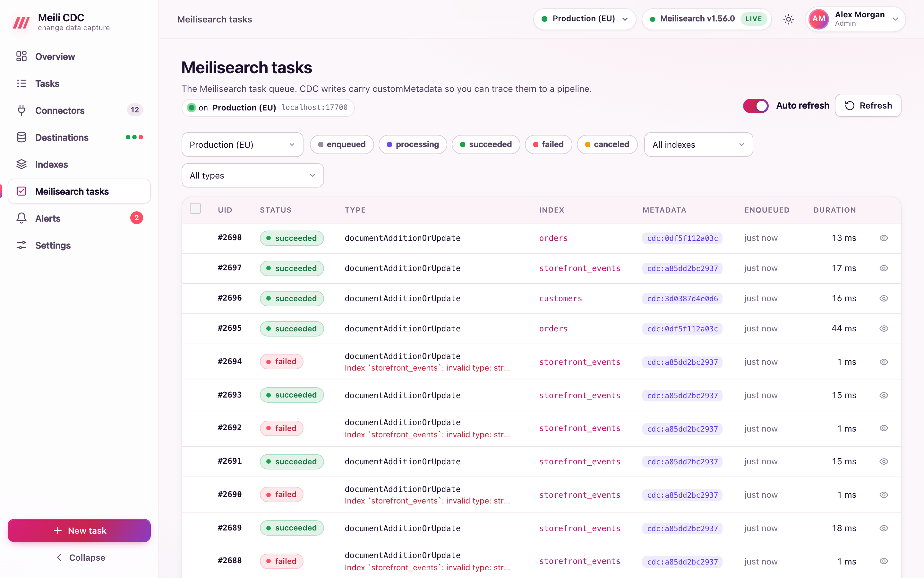
Task: Toggle the processing status filter
Action: (413, 144)
